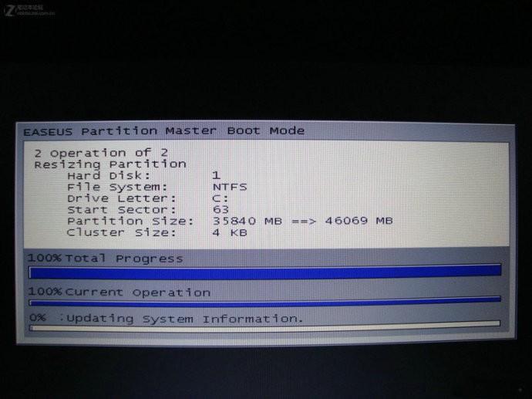Click the 'Start Sector:' label
Screen dimensions: 532x399
pyautogui.click(x=122, y=209)
